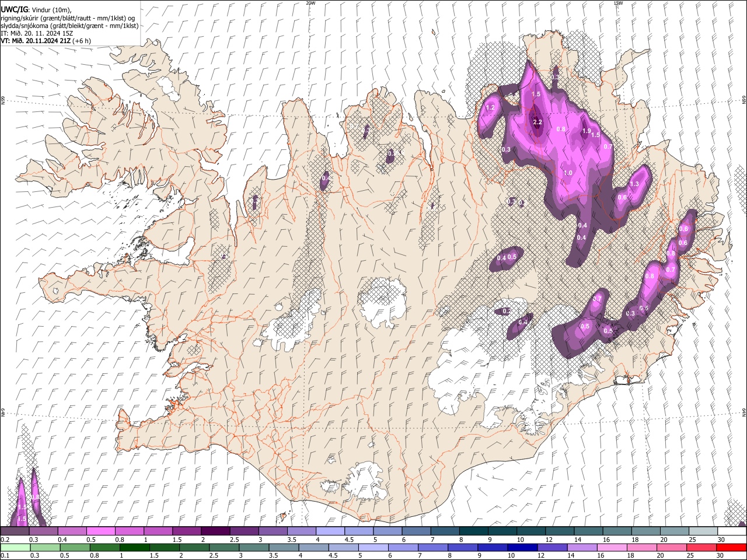Pick the darkest green bottom-row swatch between 1 and 1.5
Viewport: 747px width, 560px height.
[134, 547]
